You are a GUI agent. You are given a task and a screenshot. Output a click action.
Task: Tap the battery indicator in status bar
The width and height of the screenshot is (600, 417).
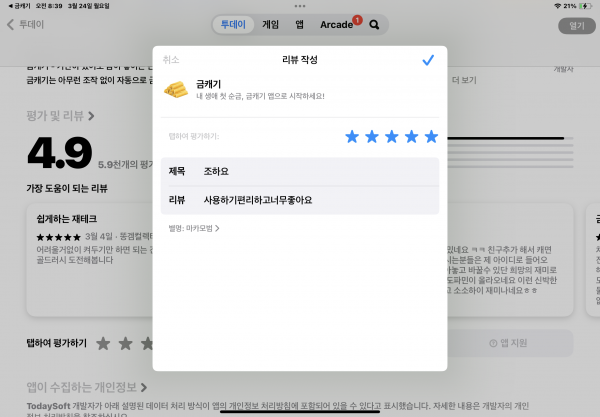585,6
